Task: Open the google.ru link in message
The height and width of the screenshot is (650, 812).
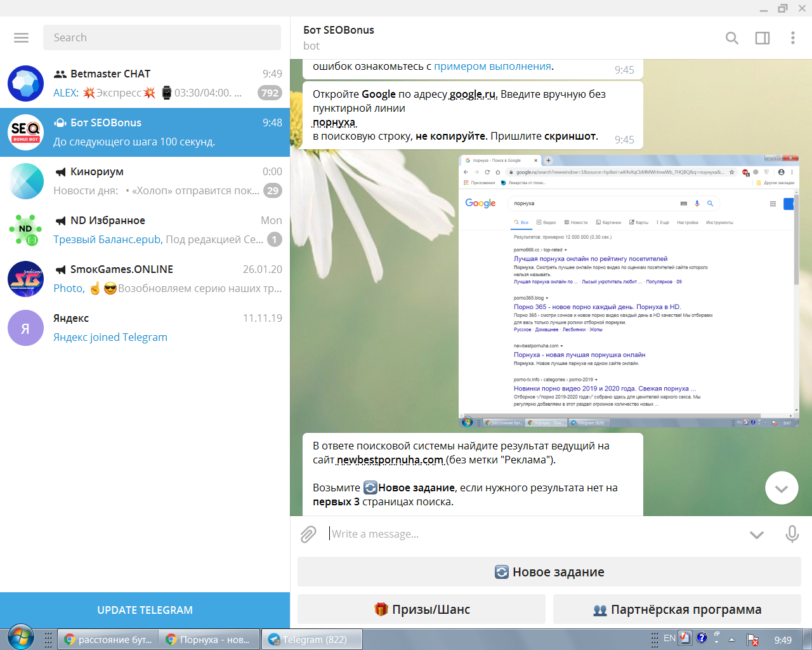Action: click(x=473, y=94)
